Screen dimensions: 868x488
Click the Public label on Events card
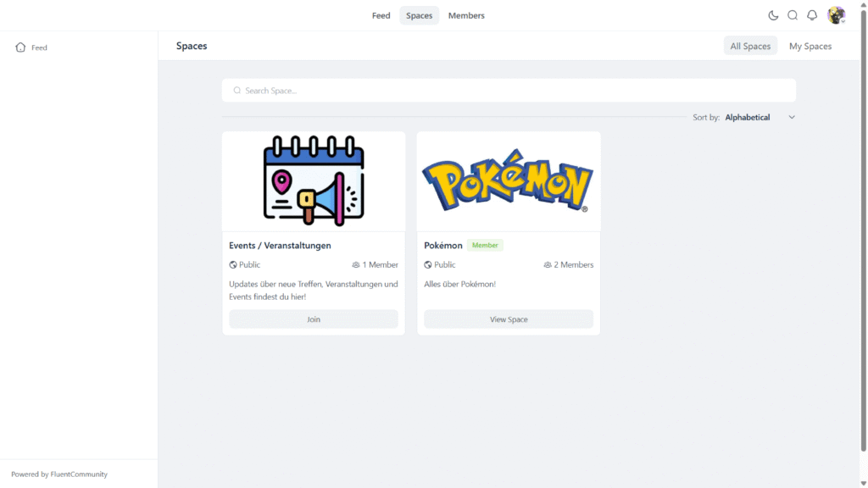pyautogui.click(x=250, y=265)
